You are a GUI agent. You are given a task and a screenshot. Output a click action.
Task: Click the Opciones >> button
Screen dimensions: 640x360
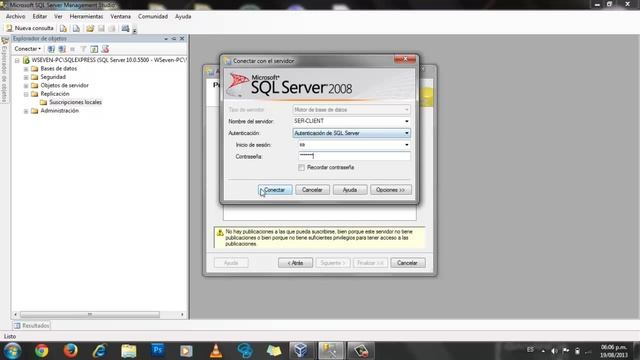391,190
